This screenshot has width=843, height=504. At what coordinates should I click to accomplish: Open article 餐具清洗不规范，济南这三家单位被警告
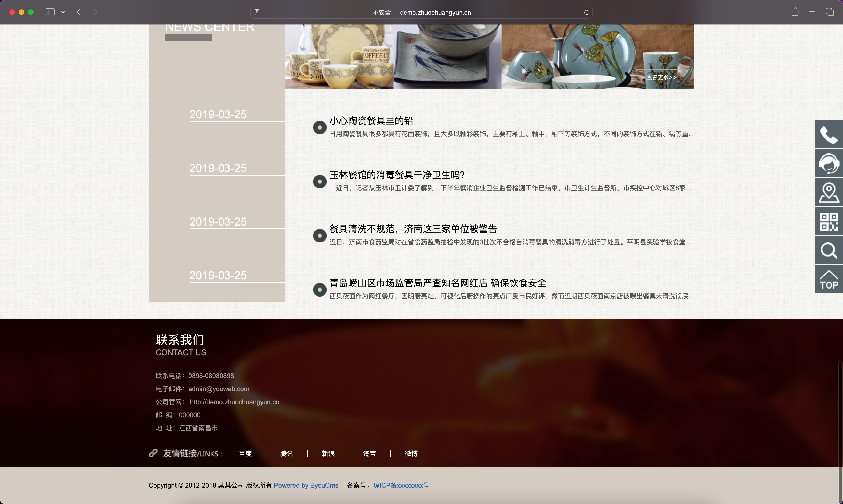point(413,228)
